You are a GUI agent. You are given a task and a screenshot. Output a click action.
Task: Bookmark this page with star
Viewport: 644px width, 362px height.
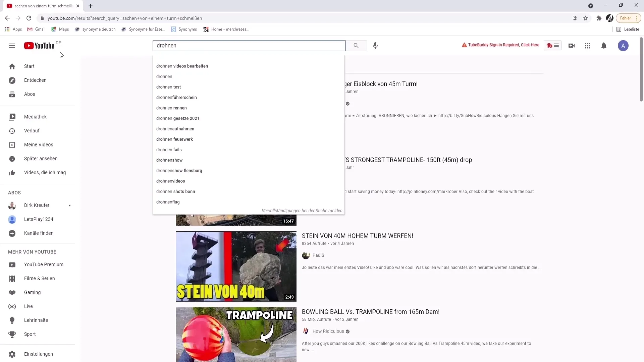586,18
